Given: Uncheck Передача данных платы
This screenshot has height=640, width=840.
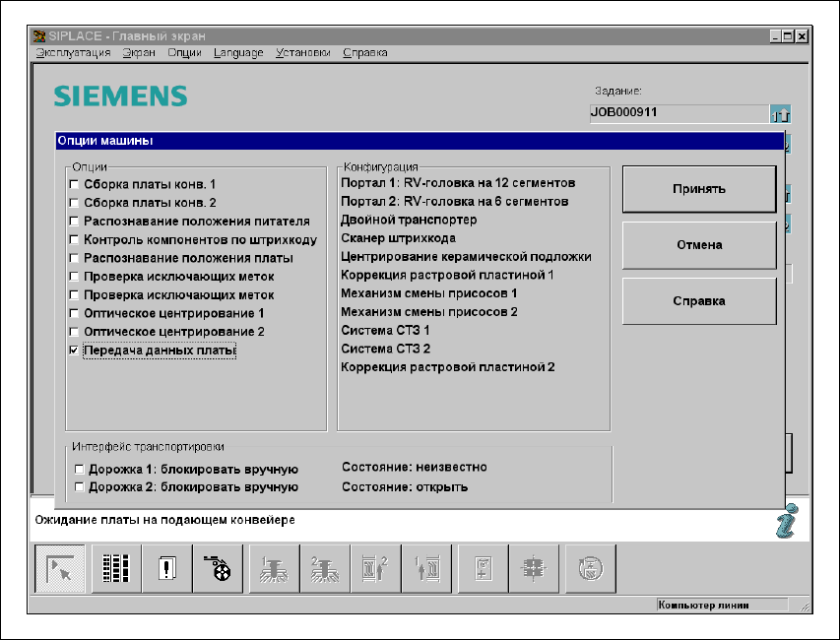Looking at the screenshot, I should [74, 351].
